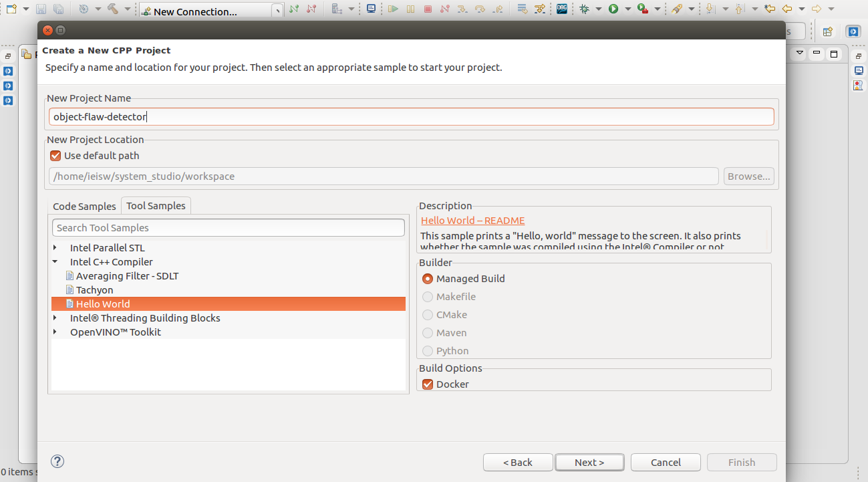868x482 pixels.
Task: Open the Debug bug dropdown arrow
Action: 599,9
